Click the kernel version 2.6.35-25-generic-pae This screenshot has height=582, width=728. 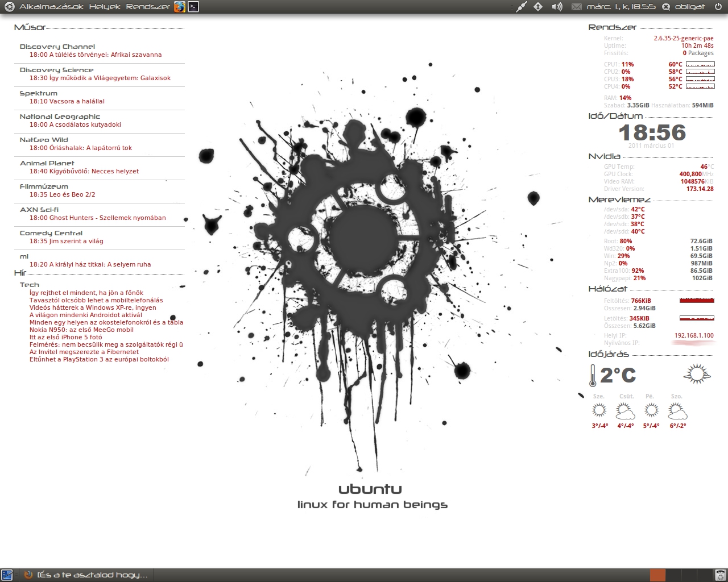pyautogui.click(x=684, y=38)
